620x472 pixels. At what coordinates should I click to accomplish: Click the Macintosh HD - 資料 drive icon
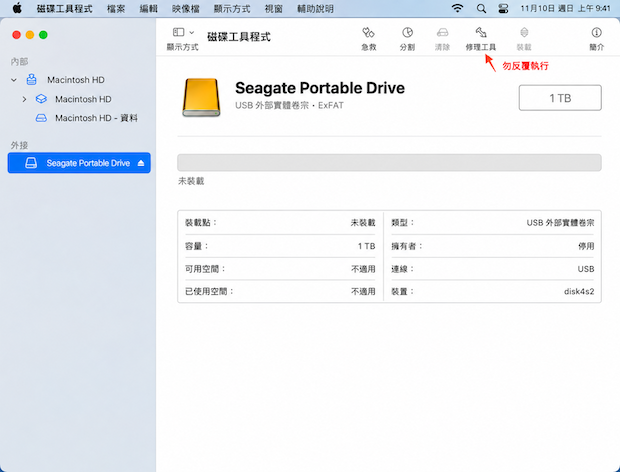pyautogui.click(x=41, y=118)
